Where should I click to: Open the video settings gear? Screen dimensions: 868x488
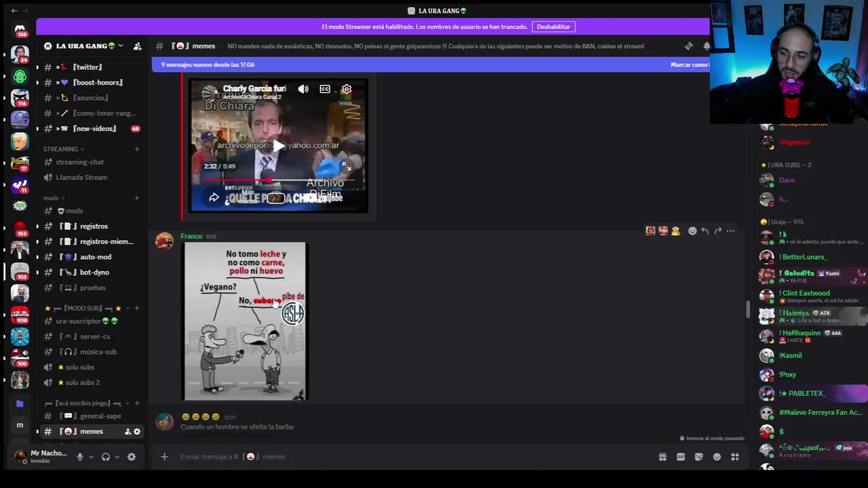(x=347, y=89)
